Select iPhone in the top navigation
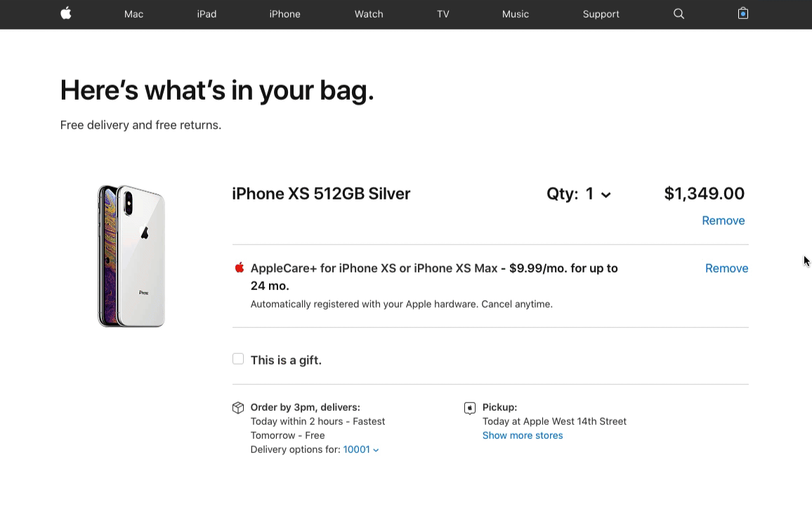Screen dimensions: 812x507 [284, 14]
